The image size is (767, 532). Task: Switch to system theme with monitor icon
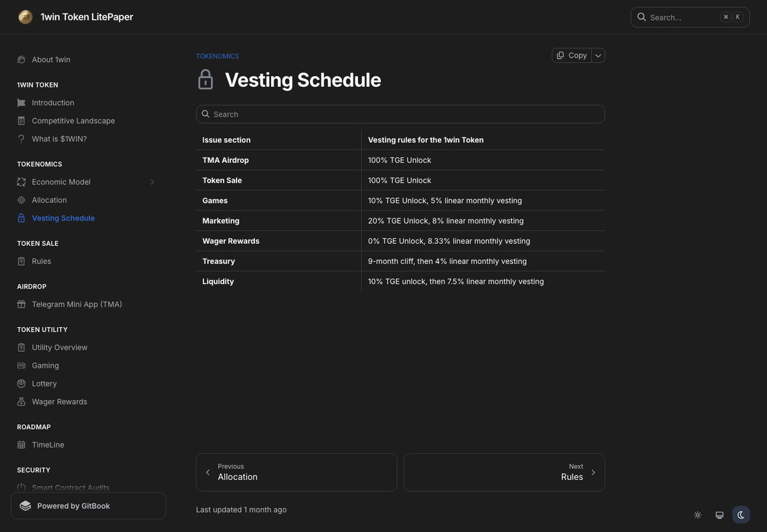click(719, 515)
